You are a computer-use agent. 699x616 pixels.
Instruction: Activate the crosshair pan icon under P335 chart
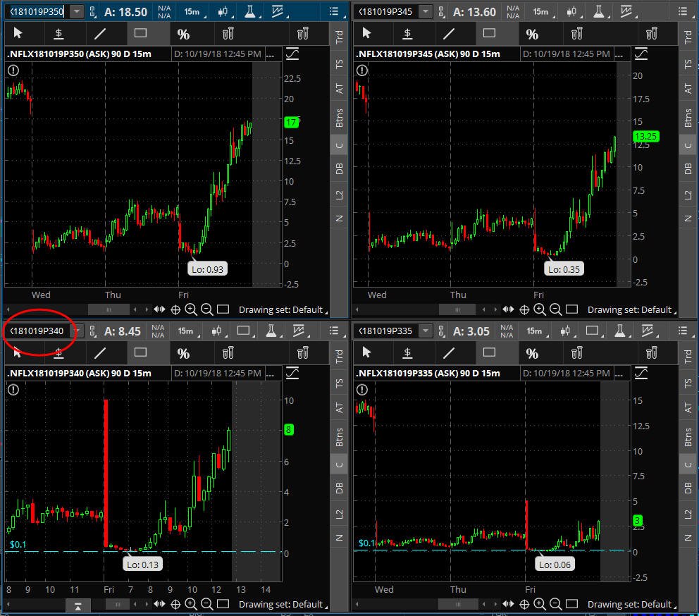point(524,605)
